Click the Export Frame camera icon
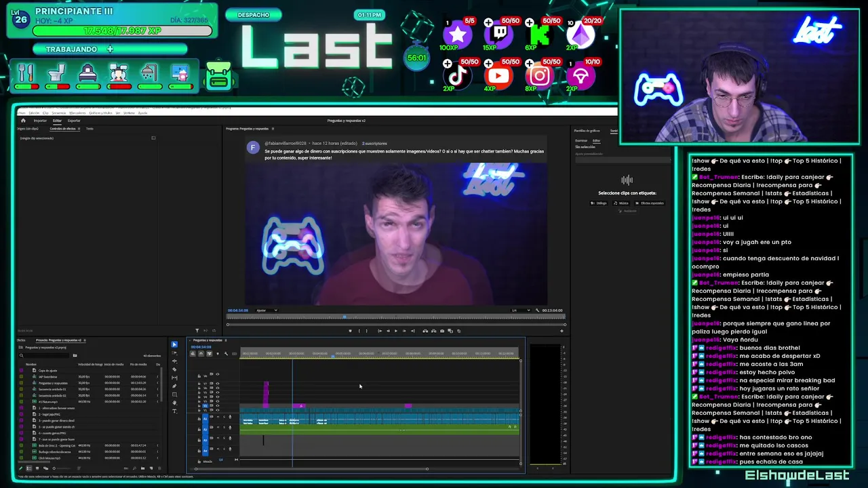 (x=442, y=331)
